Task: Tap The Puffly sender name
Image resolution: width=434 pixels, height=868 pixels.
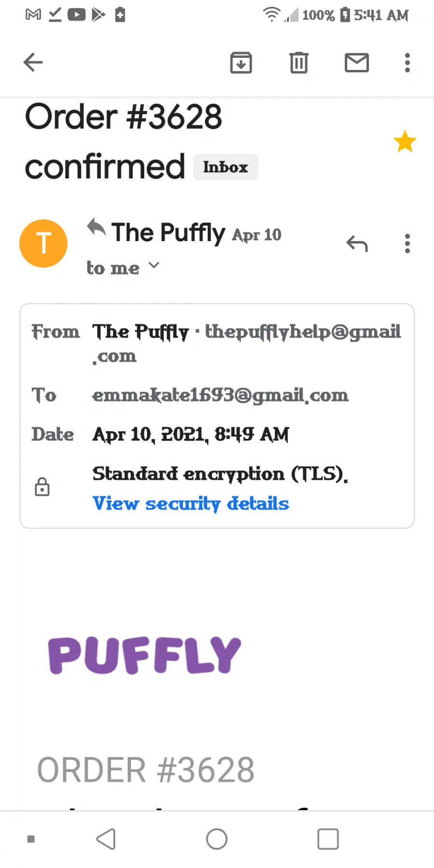Action: (x=168, y=233)
